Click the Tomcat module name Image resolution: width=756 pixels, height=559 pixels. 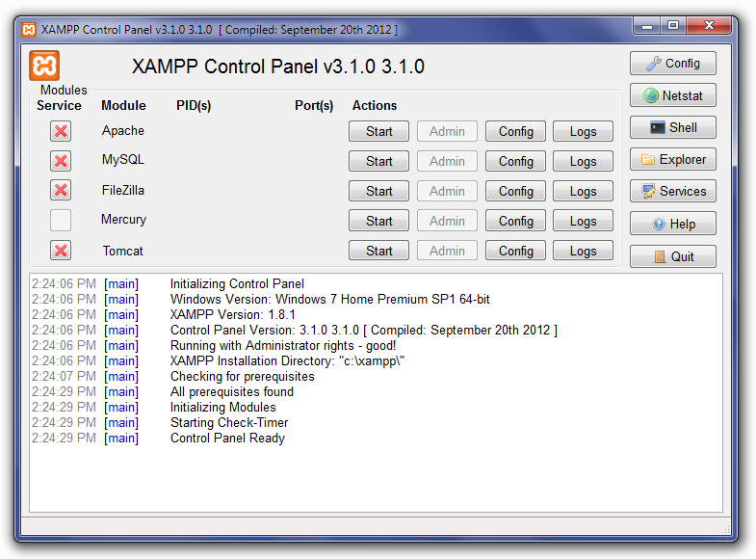point(123,251)
